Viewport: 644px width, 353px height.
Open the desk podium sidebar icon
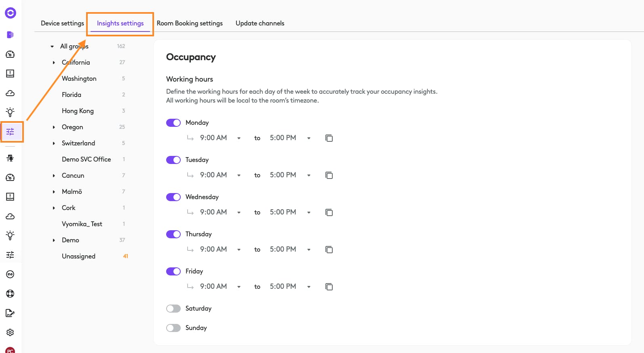coord(11,158)
